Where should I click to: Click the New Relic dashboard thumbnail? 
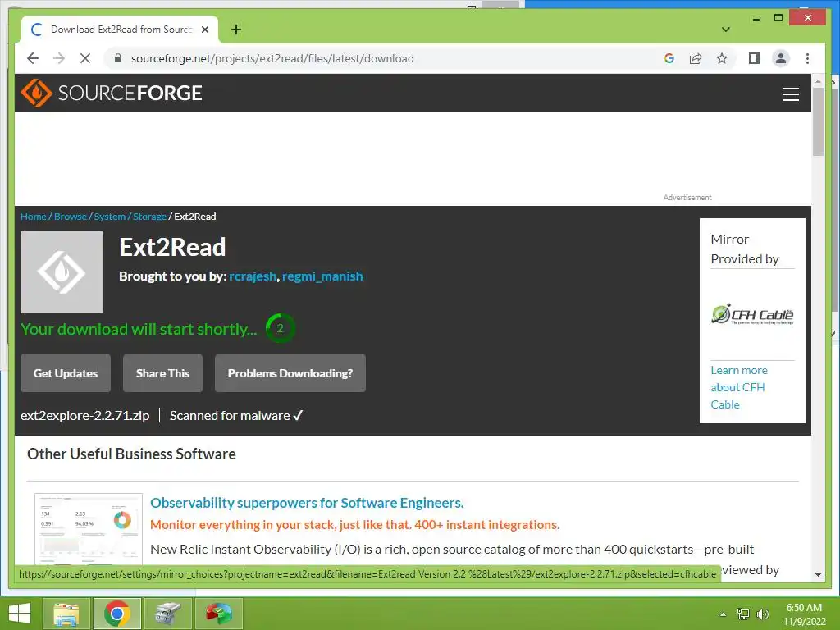click(x=89, y=529)
